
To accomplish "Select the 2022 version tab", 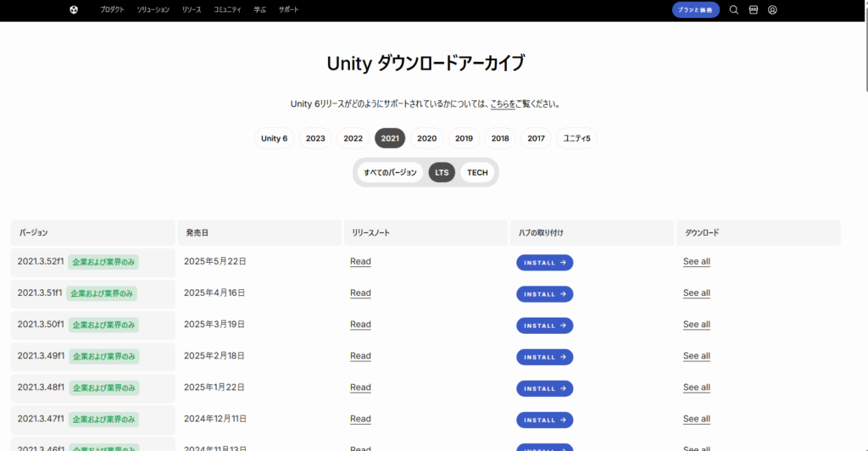I will point(353,138).
